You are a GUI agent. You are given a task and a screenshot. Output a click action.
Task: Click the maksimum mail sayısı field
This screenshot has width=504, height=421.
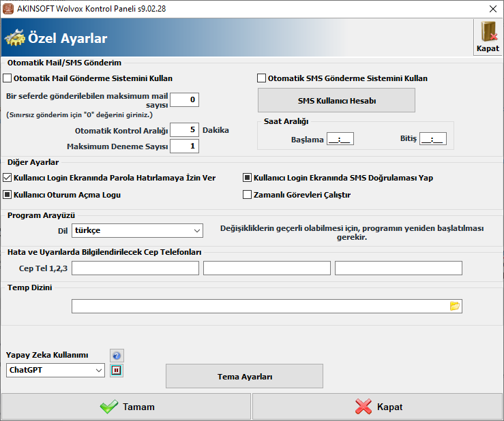coord(185,99)
